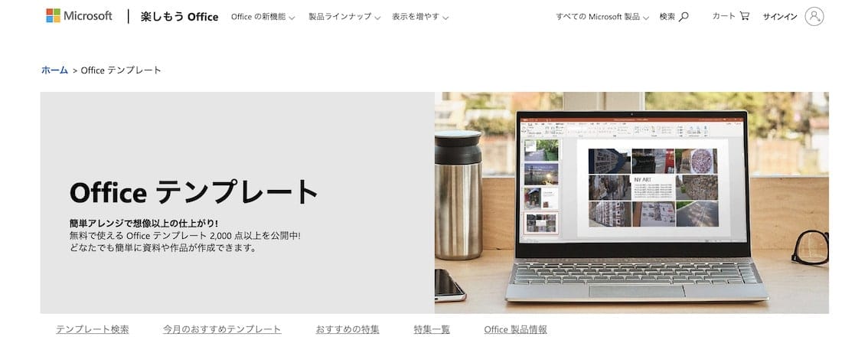Click the laptop hero banner image

631,203
